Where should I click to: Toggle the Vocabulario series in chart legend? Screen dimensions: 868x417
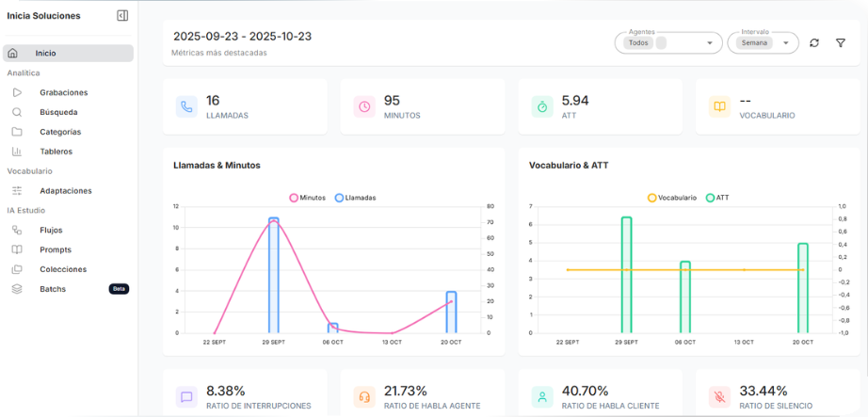pyautogui.click(x=672, y=198)
